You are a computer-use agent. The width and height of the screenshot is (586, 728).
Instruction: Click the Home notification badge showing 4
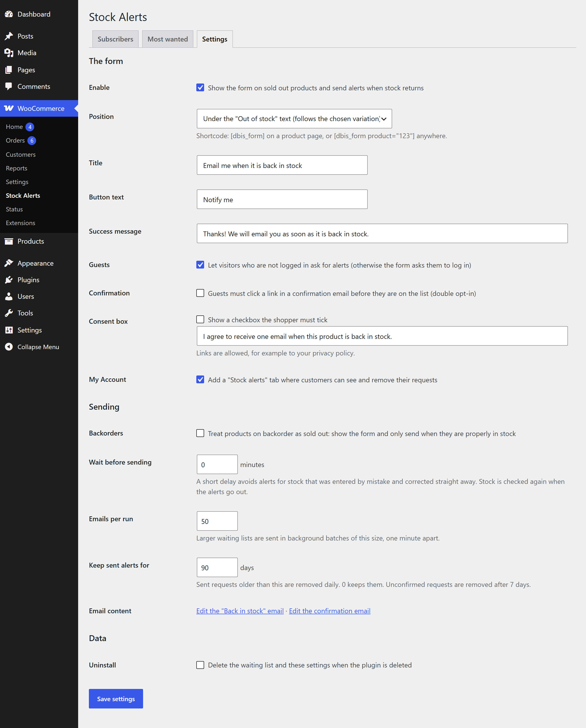[x=30, y=127]
